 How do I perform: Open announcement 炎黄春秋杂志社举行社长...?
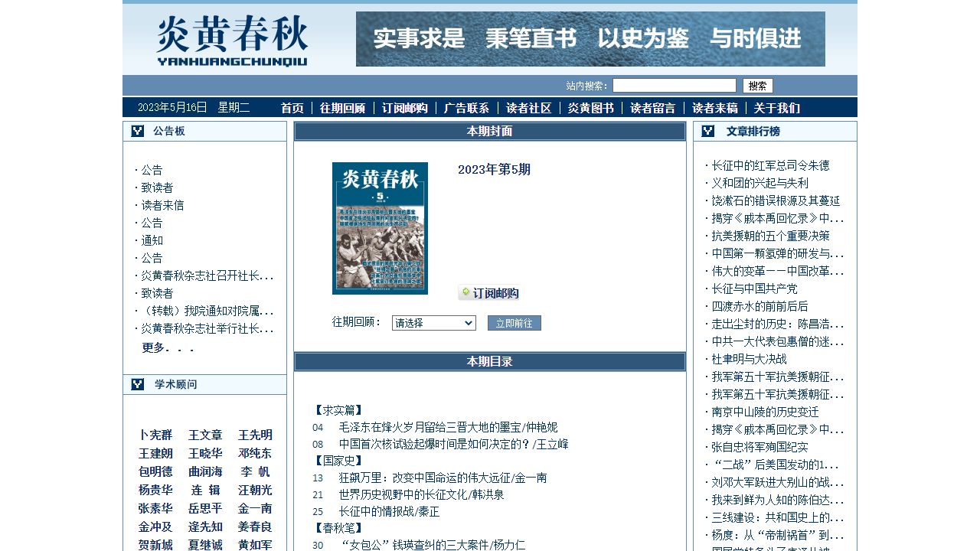(x=207, y=328)
